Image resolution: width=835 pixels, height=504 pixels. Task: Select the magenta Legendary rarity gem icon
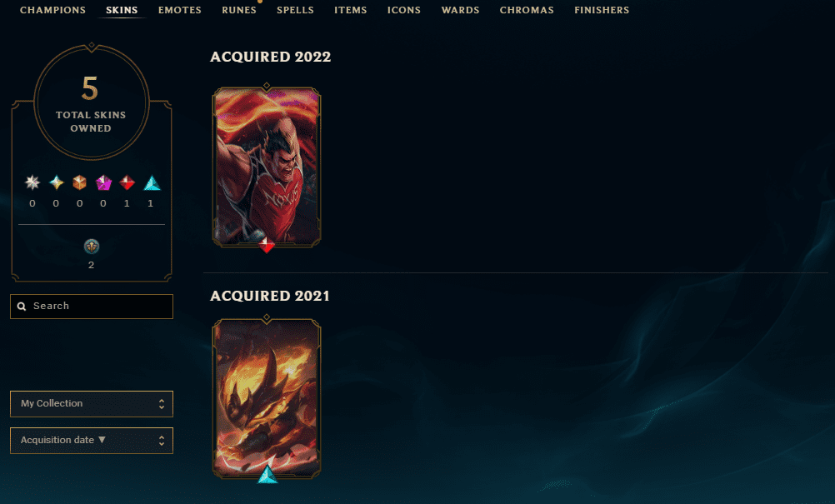pos(103,183)
